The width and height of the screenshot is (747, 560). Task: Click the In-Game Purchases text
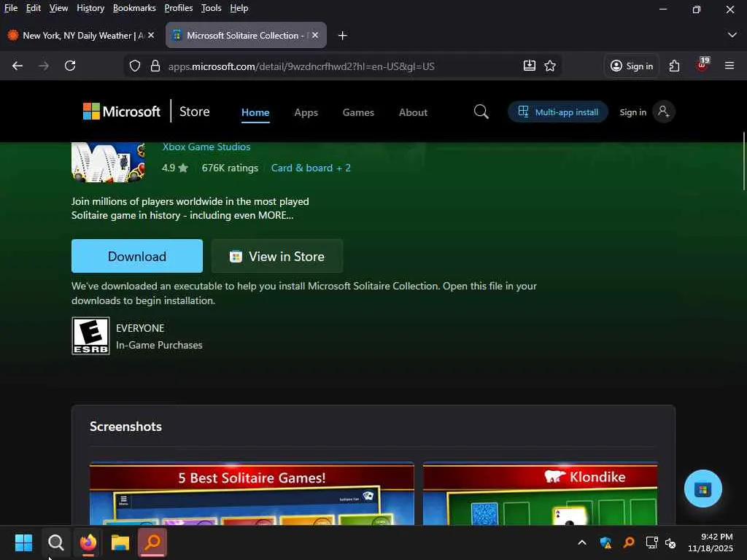159,345
